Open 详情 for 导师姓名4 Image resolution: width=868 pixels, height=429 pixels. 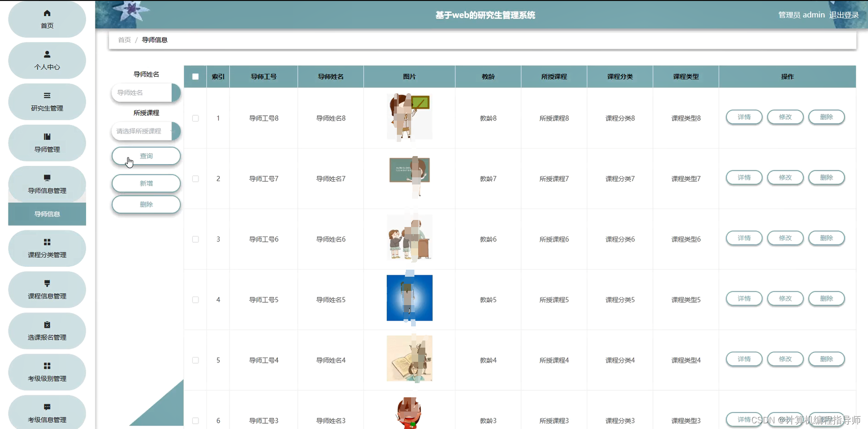[744, 359]
